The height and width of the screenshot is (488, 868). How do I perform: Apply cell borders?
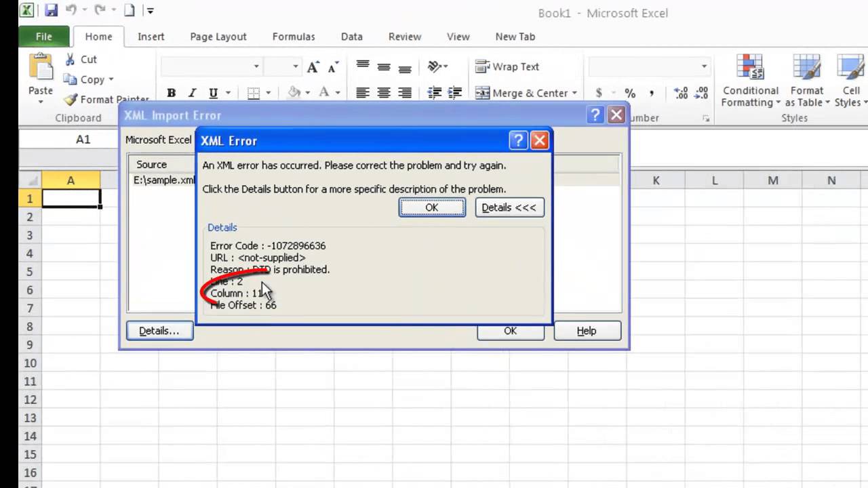(x=254, y=93)
